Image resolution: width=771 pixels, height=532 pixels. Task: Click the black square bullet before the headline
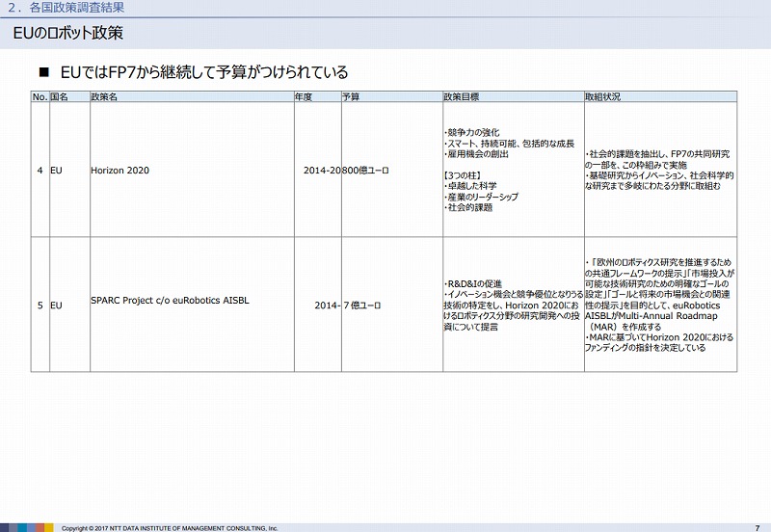pyautogui.click(x=42, y=73)
